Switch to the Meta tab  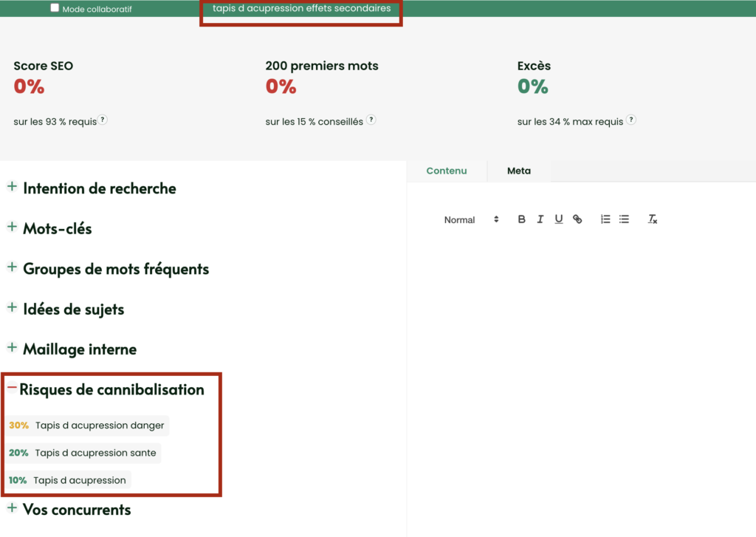coord(518,171)
